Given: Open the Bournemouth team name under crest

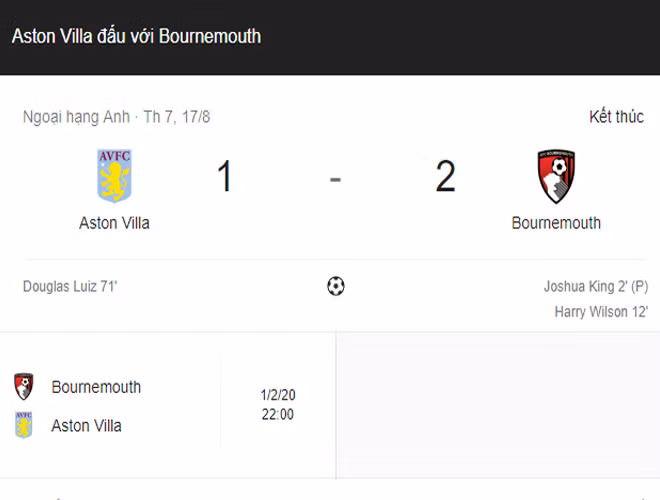Looking at the screenshot, I should coord(556,223).
